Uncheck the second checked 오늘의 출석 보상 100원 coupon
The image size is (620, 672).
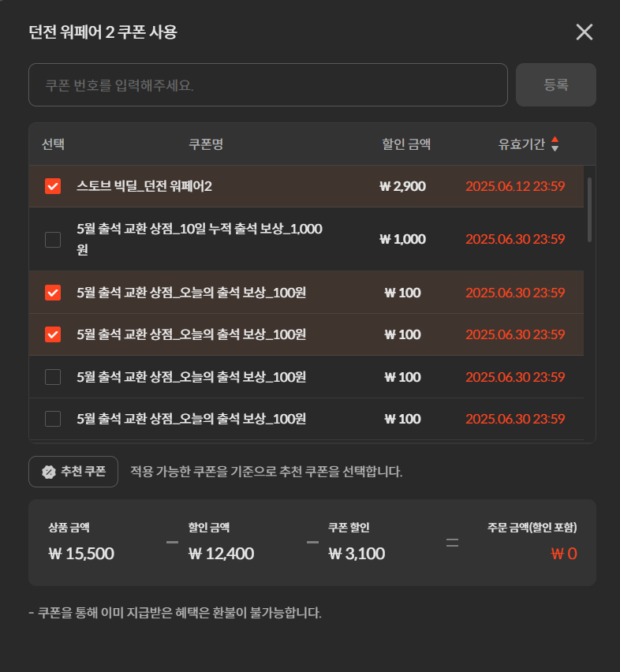pyautogui.click(x=53, y=334)
